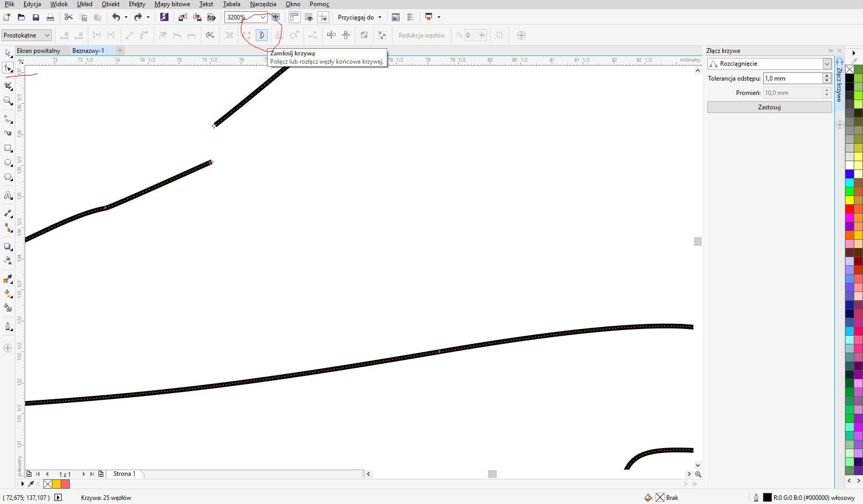Open the Rozciągnięcie join type dropdown

(827, 64)
